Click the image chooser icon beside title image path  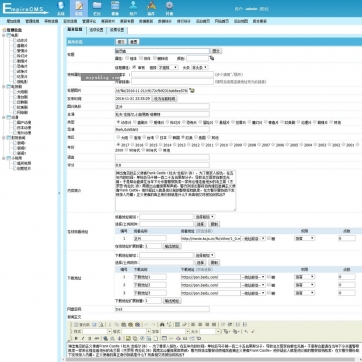pos(192,90)
